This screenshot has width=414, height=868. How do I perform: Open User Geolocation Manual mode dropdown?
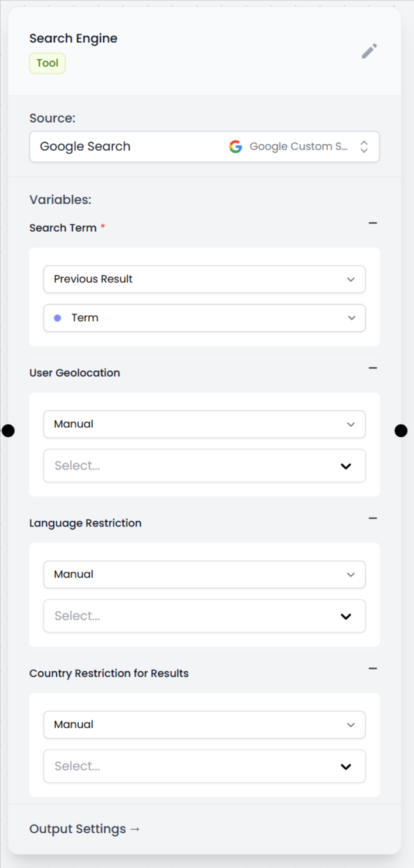204,424
